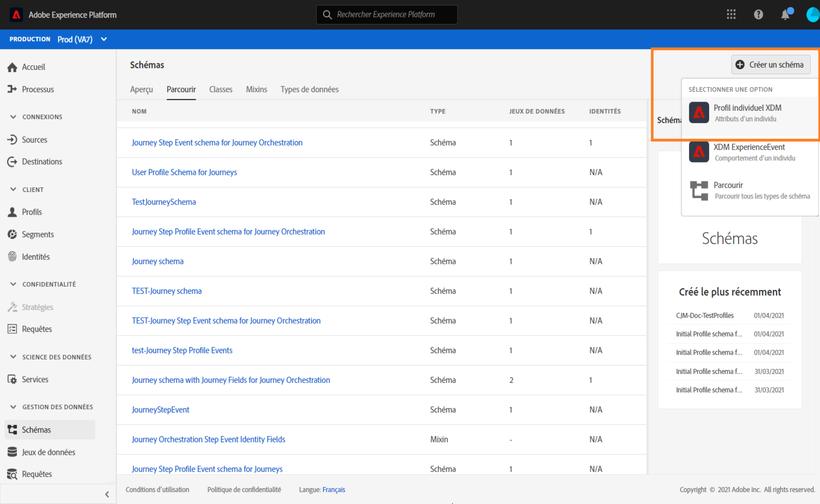
Task: Select Profil individuel XDM option
Action: (747, 113)
